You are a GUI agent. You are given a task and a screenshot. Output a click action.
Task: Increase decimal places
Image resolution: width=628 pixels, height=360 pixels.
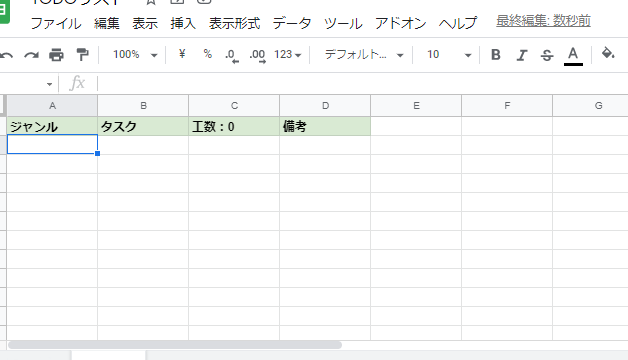pos(257,55)
